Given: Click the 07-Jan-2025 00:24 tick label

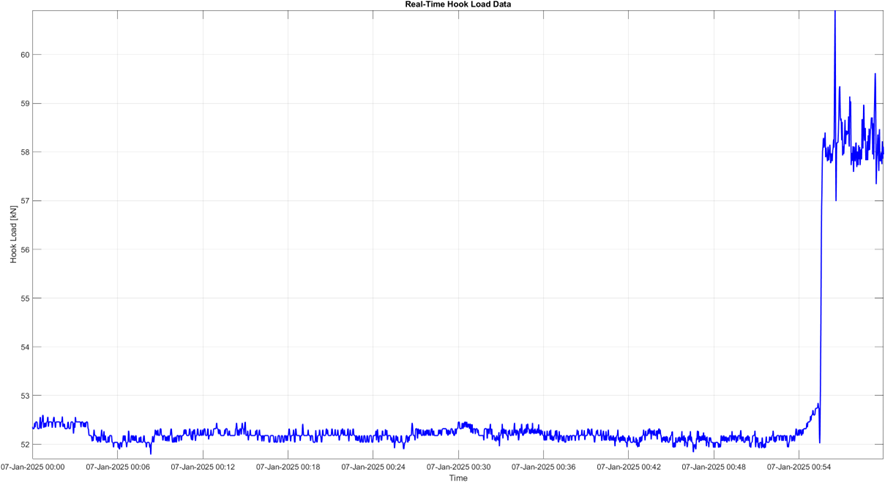Looking at the screenshot, I should (374, 466).
